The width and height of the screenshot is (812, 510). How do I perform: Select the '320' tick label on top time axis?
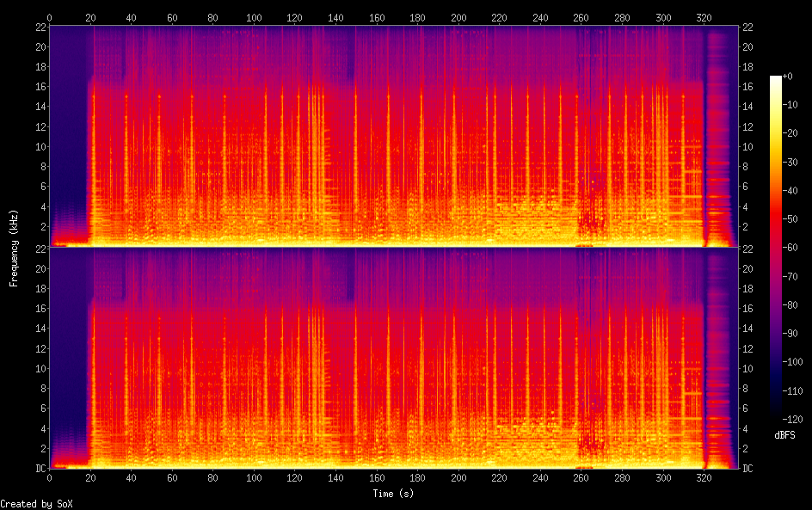coord(704,17)
